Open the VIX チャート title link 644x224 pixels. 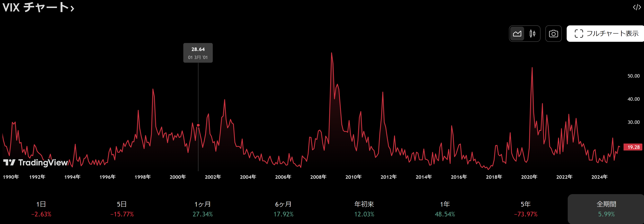35,7
